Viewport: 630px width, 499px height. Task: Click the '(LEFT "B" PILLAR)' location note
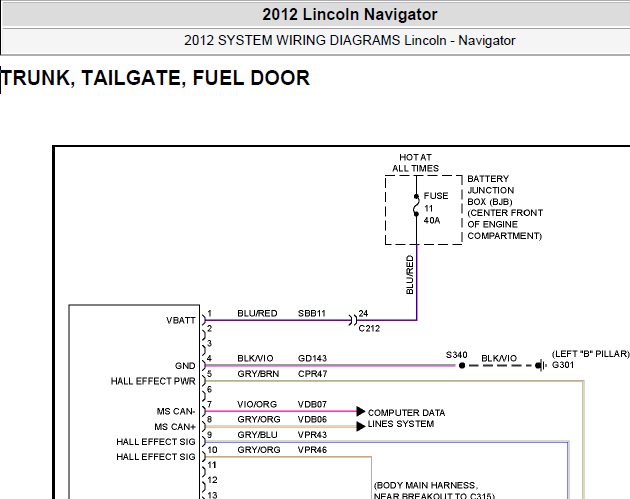pyautogui.click(x=590, y=354)
